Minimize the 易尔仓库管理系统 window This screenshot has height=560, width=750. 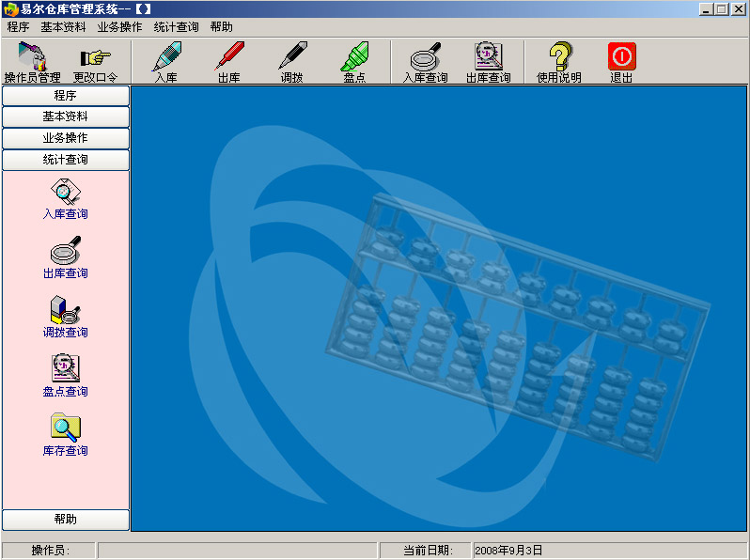(x=707, y=9)
